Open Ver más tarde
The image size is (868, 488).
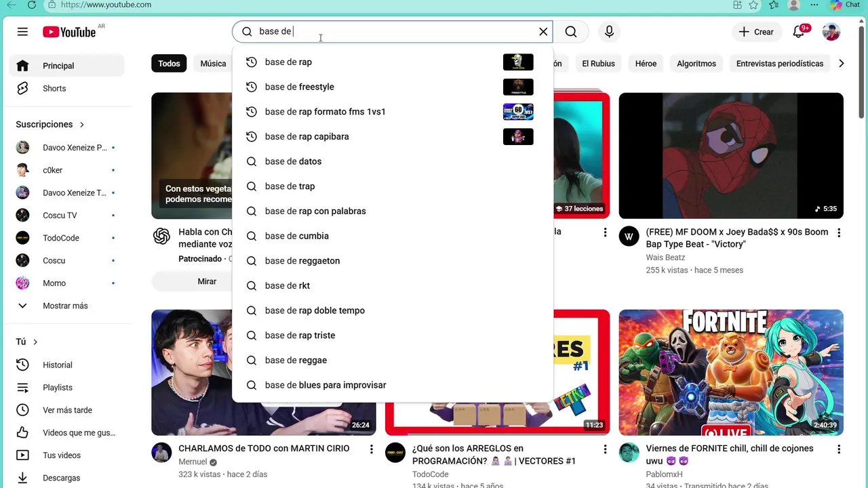point(66,410)
